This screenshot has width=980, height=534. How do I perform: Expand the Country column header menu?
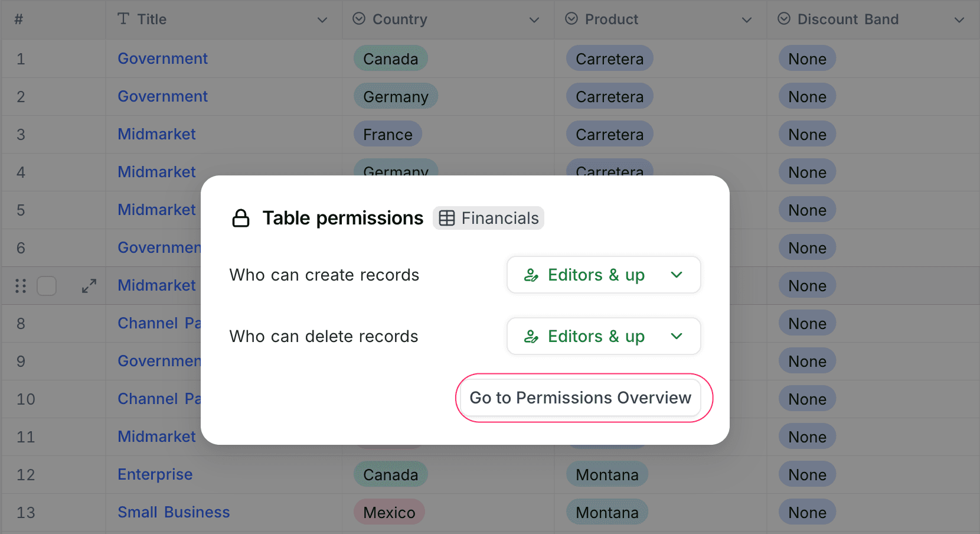point(535,19)
